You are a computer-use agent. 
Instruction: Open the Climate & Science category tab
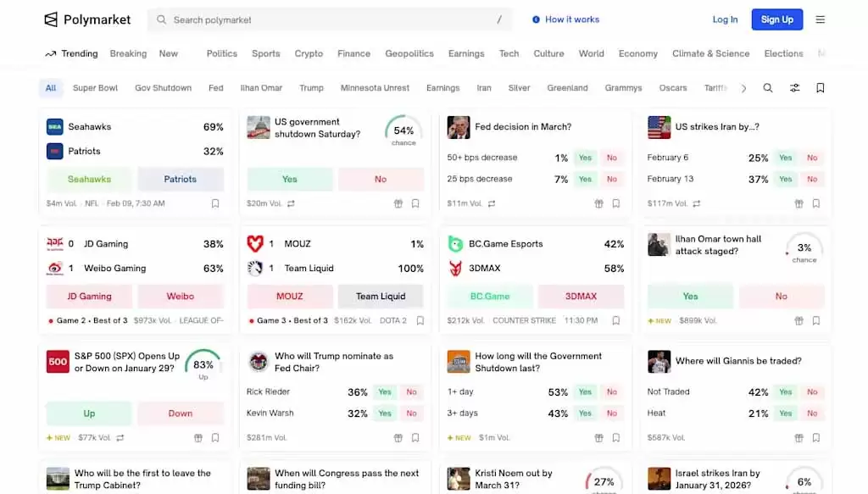click(711, 53)
